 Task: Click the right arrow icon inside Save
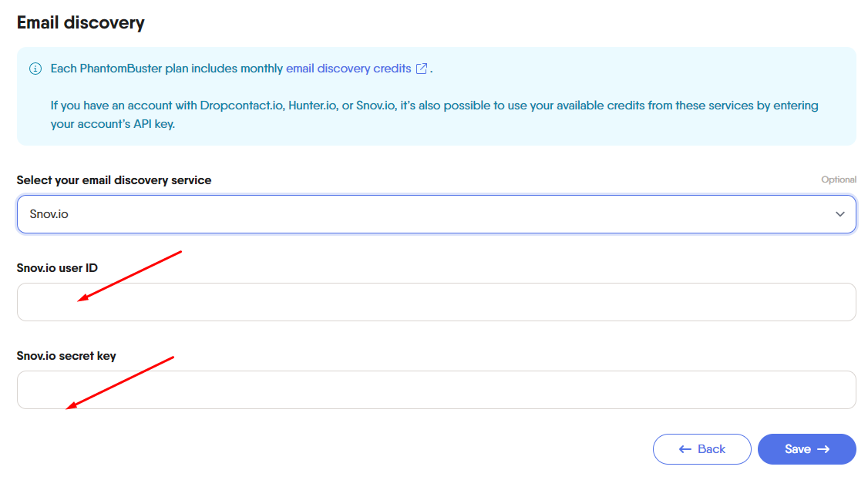pyautogui.click(x=824, y=450)
